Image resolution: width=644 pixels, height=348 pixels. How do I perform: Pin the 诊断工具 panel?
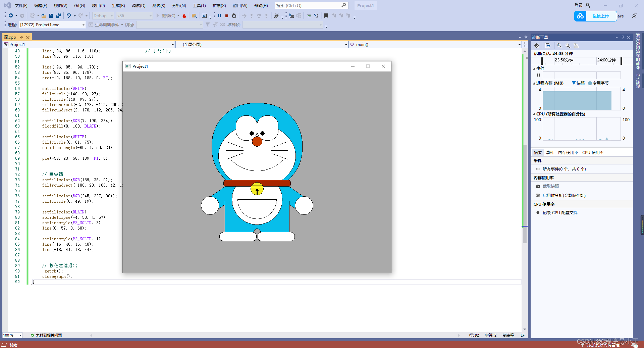623,37
